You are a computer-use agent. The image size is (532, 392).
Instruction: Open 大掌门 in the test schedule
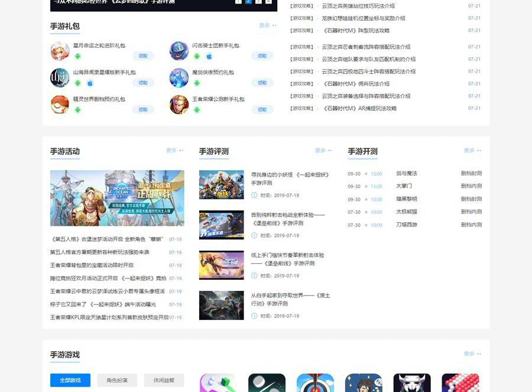404,186
